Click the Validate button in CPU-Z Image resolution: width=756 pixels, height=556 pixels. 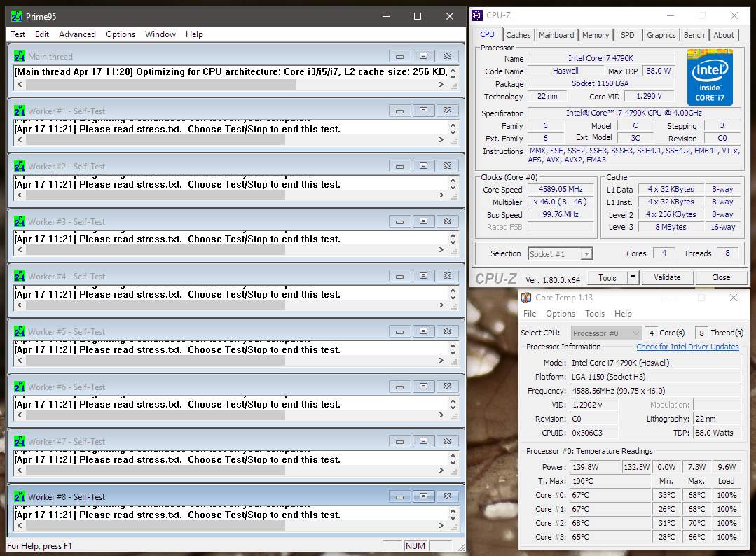click(667, 277)
